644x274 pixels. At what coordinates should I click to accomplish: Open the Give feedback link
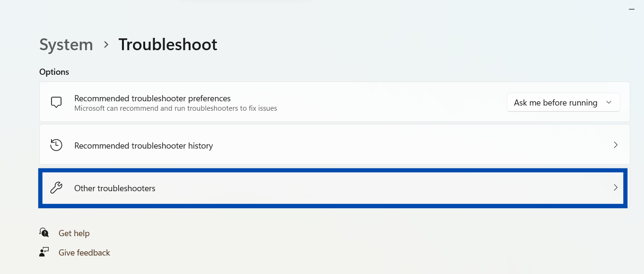click(x=84, y=253)
